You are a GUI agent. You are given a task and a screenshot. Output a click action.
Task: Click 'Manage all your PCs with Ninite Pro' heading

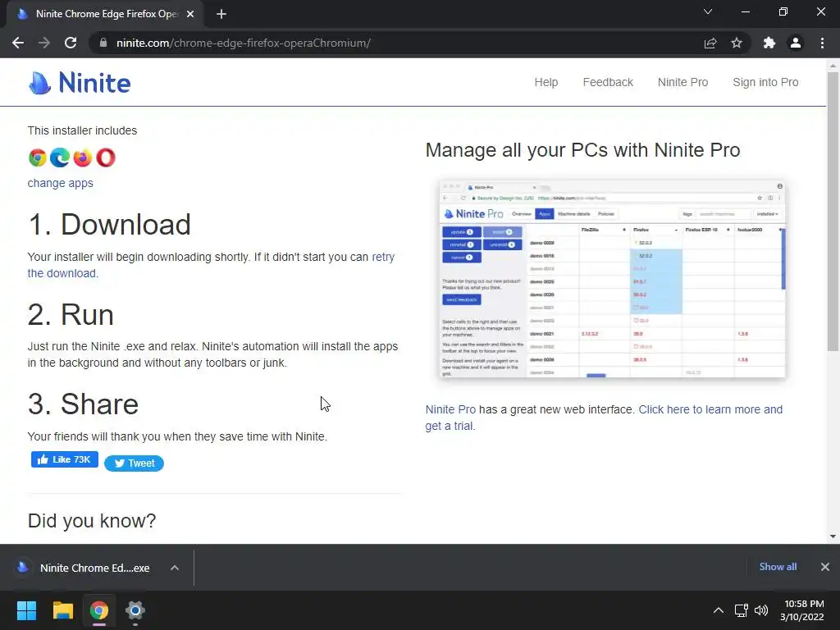(x=583, y=150)
